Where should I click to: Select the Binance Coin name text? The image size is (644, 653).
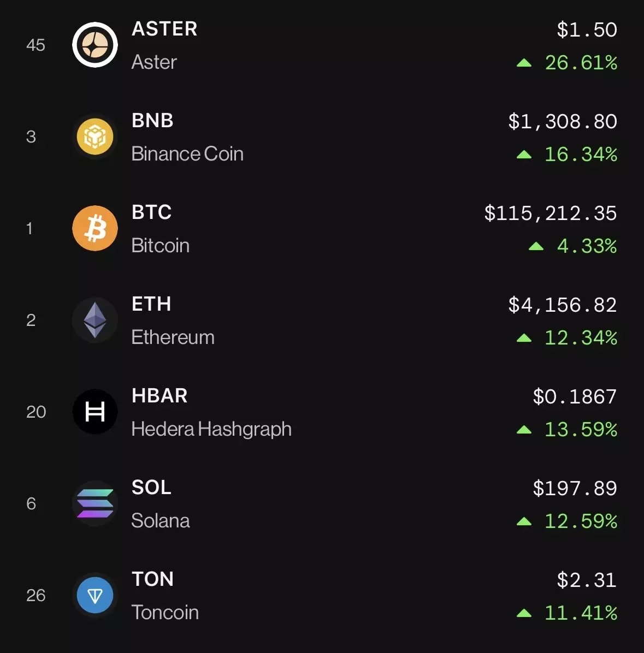coord(187,154)
